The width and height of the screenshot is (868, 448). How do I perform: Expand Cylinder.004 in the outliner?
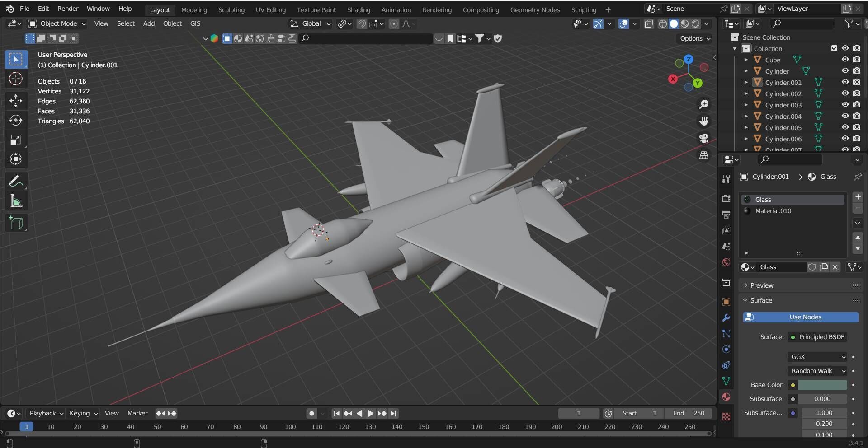[x=746, y=116]
